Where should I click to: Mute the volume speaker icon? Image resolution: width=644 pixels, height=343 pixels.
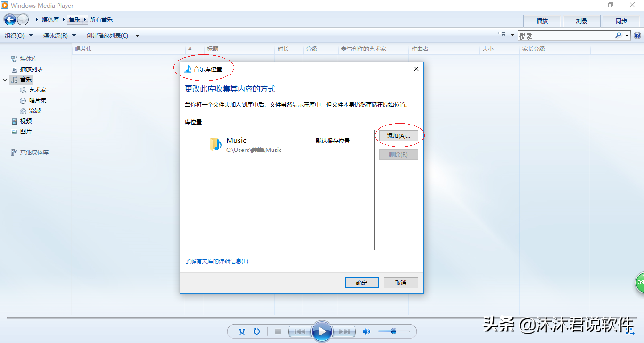click(x=367, y=331)
